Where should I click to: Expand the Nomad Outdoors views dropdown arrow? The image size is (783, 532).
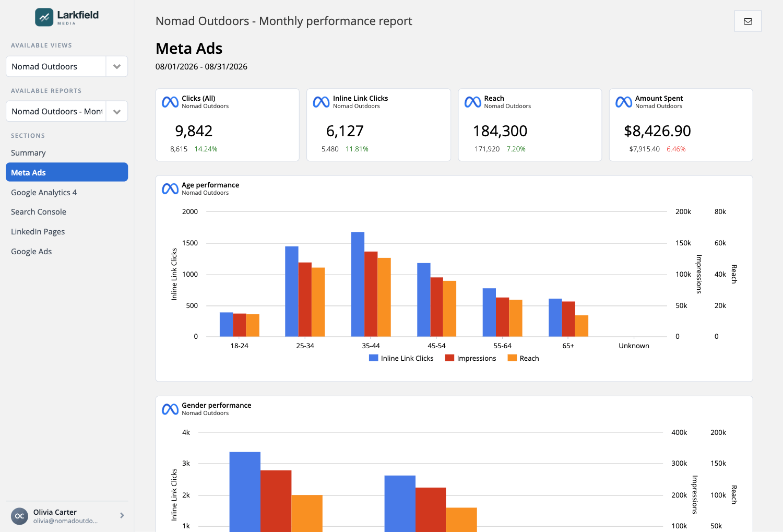point(117,66)
